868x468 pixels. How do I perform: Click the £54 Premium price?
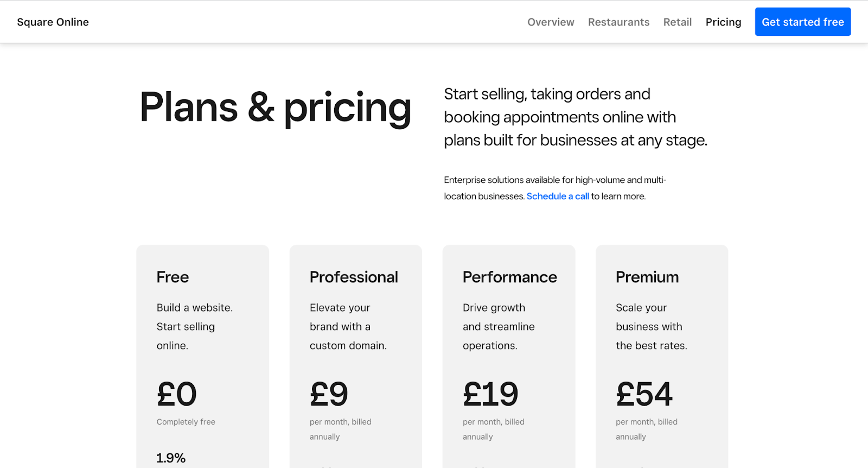tap(644, 394)
